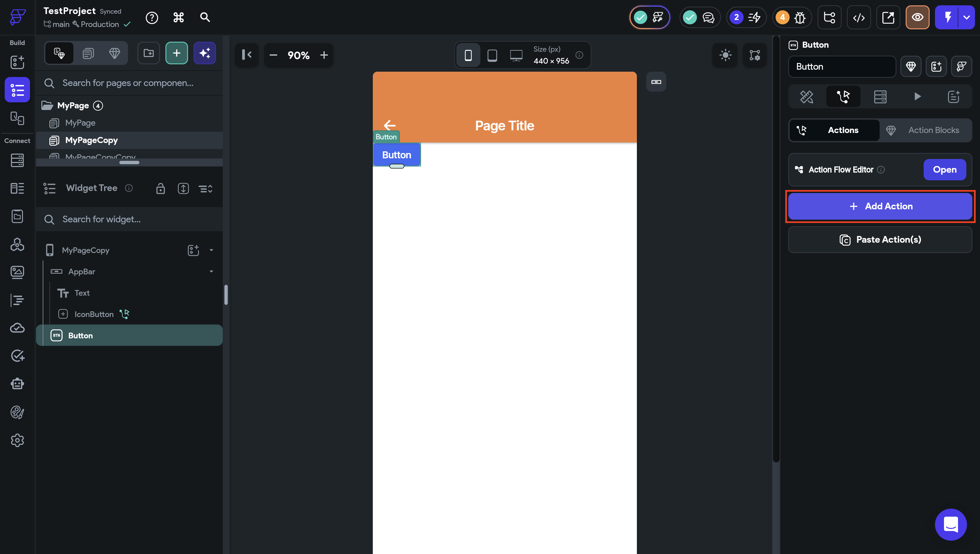The width and height of the screenshot is (980, 554).
Task: Toggle canvas light/dark mode sun icon
Action: pyautogui.click(x=725, y=55)
